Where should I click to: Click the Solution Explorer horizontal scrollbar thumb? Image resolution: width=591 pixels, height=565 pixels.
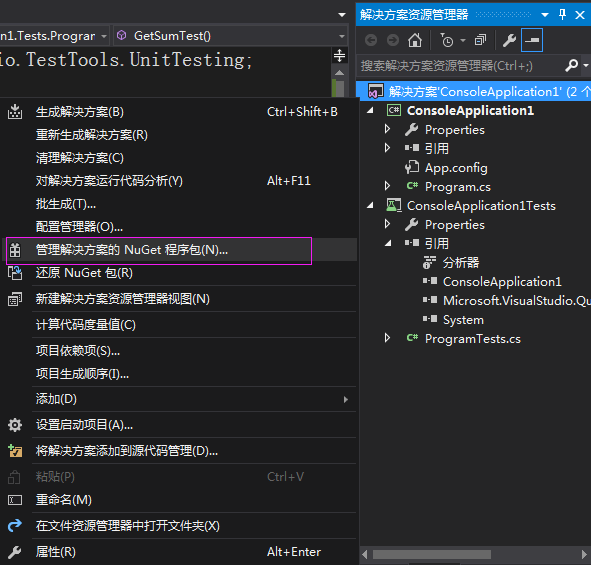(x=432, y=554)
